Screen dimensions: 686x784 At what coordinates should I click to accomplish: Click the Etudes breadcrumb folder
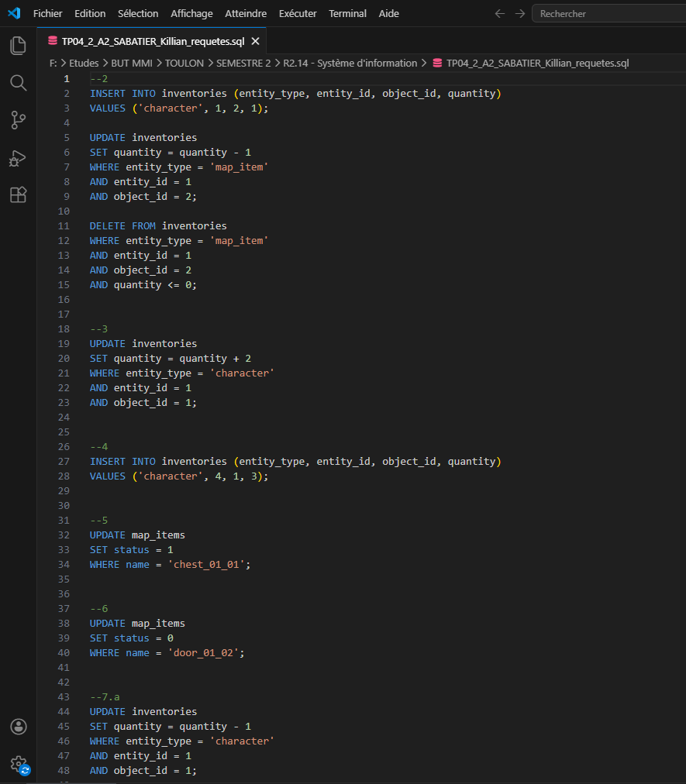coord(84,63)
